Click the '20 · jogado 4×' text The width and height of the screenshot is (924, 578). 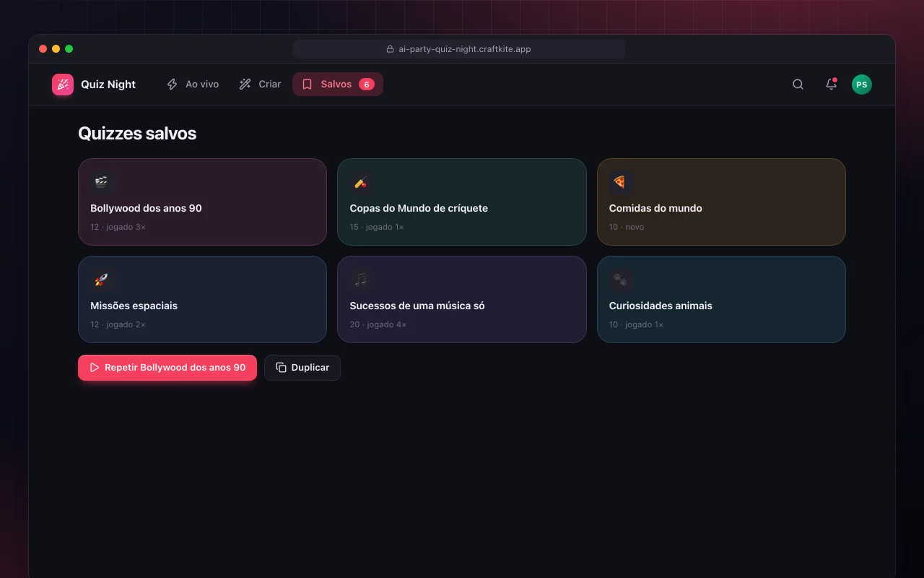pos(378,324)
